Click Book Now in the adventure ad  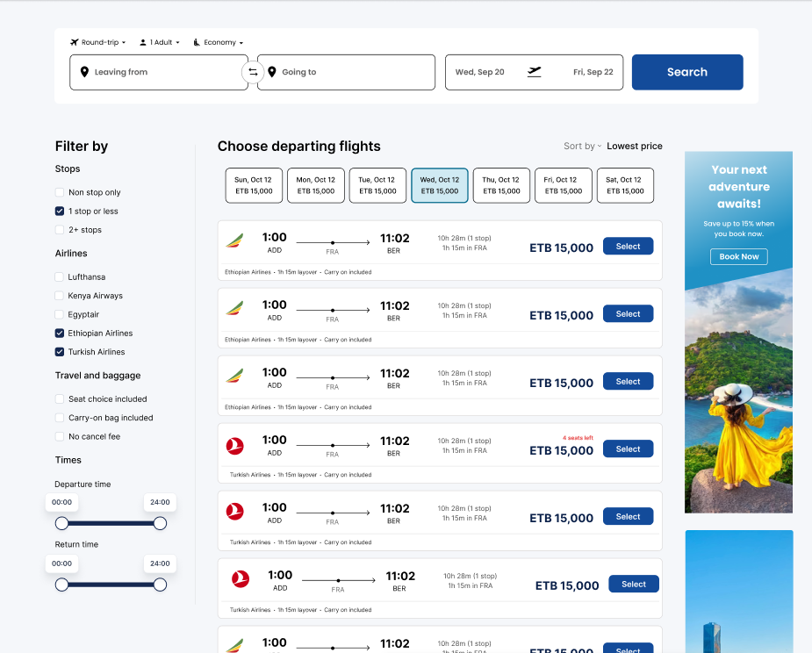[739, 256]
